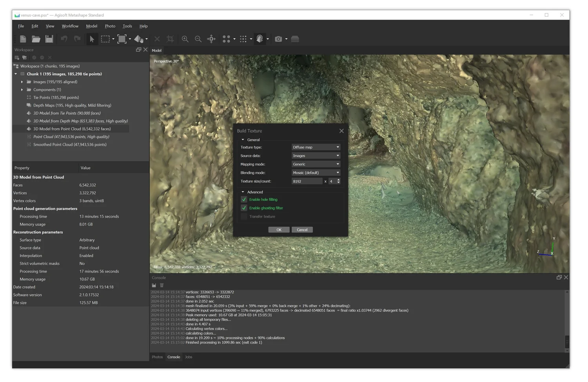Select the Navigation arrow tool
The image size is (588, 382).
(92, 39)
